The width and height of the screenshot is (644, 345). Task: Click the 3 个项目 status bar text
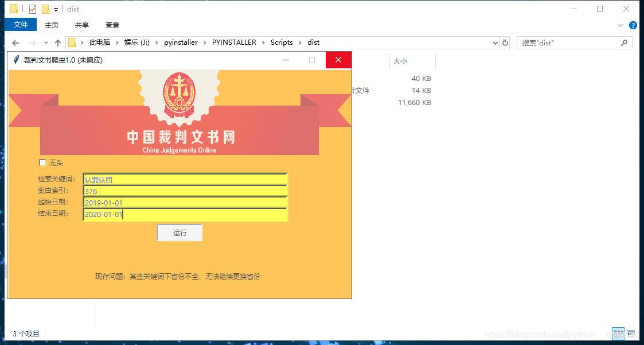click(x=26, y=334)
